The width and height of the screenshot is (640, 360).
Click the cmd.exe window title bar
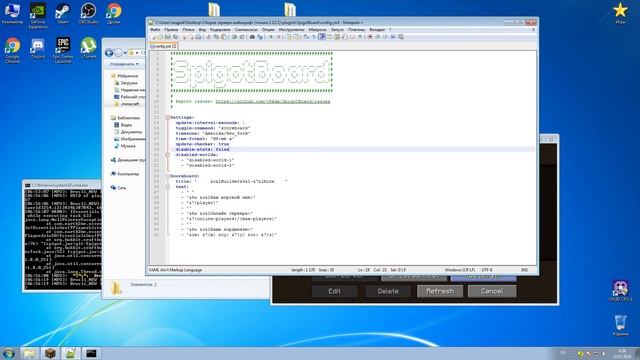click(x=62, y=185)
